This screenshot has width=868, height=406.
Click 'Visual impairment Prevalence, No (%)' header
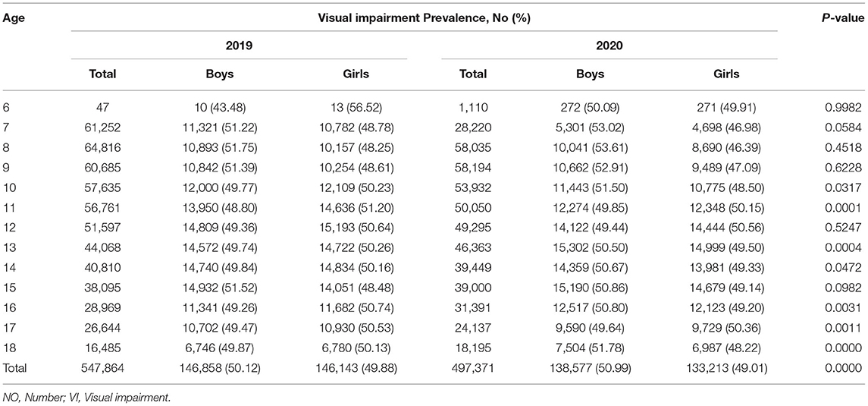(x=424, y=19)
